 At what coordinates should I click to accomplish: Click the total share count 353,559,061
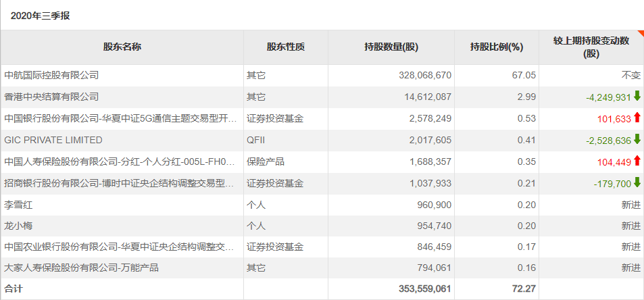[424, 289]
